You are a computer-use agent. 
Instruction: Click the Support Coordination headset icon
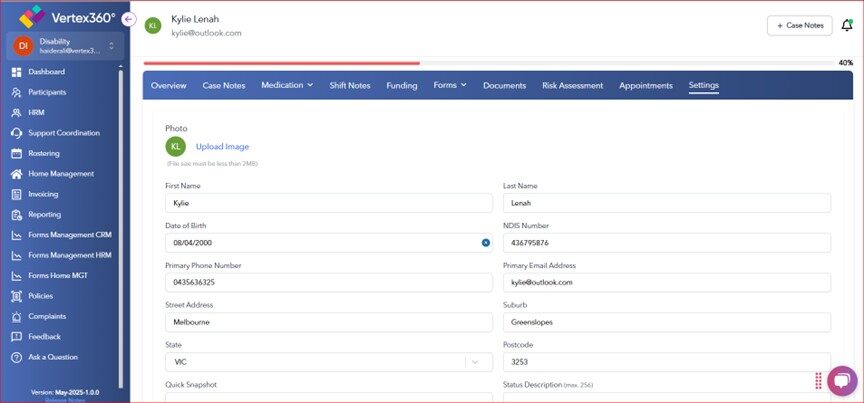17,133
